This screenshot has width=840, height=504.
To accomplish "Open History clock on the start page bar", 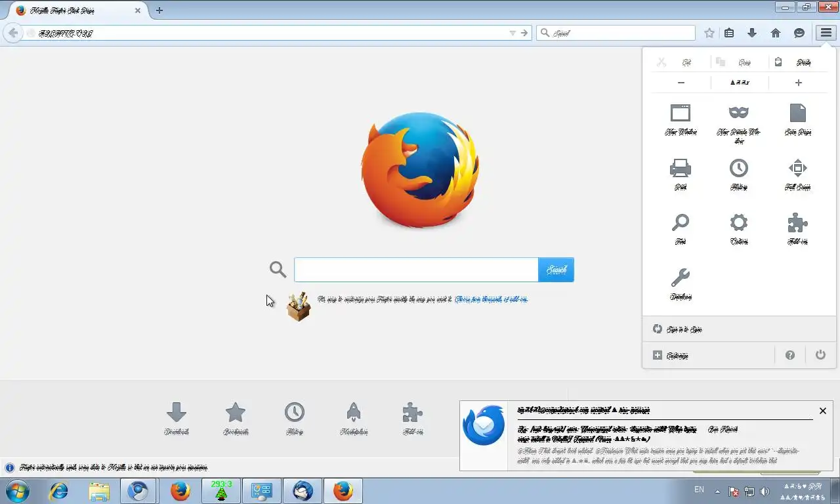I will click(x=295, y=419).
